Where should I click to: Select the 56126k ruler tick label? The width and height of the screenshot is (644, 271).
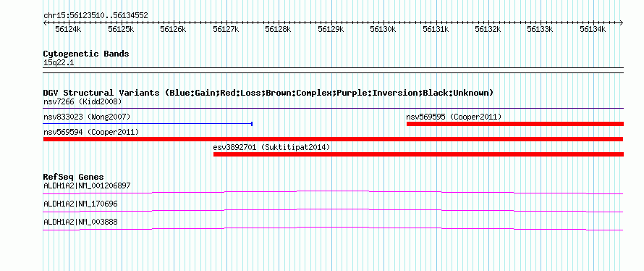[173, 30]
